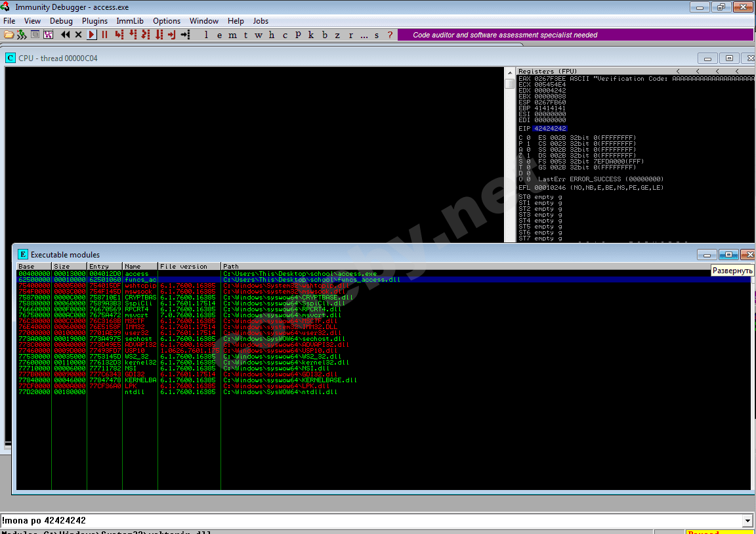Image resolution: width=756 pixels, height=534 pixels.
Task: Sort modules by File version header
Action: coord(189,266)
